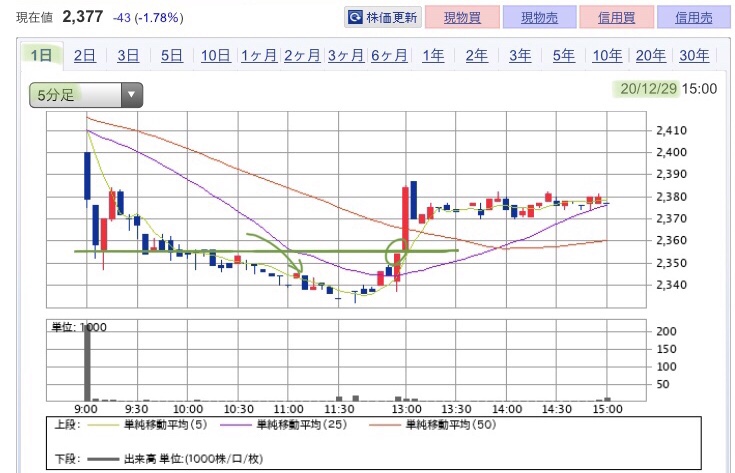Click the change value -43 (-1.78%)
Image resolution: width=735 pixels, height=473 pixels.
148,18
